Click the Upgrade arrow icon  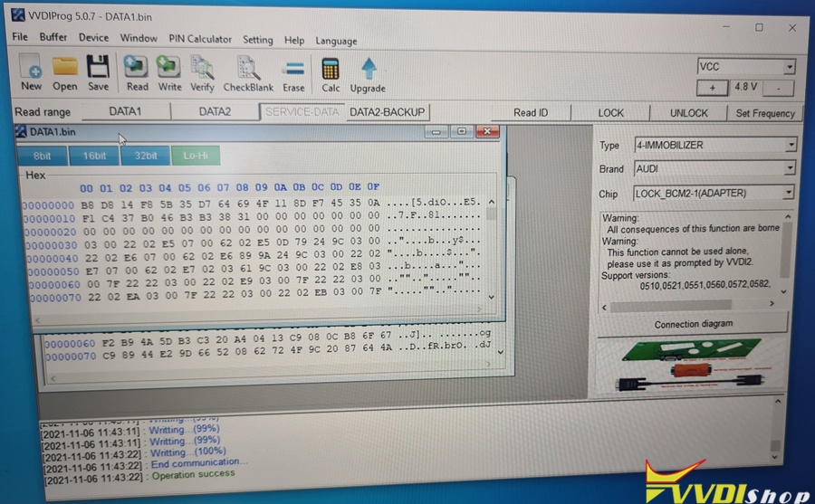[x=368, y=75]
